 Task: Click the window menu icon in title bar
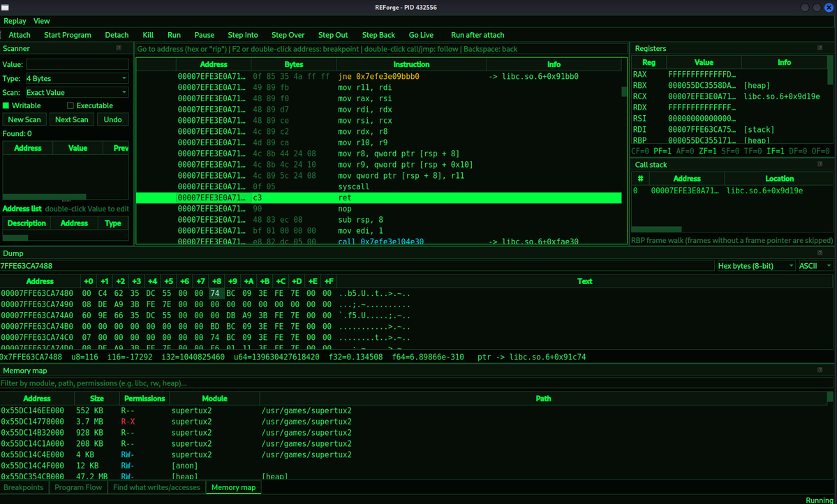(5, 8)
